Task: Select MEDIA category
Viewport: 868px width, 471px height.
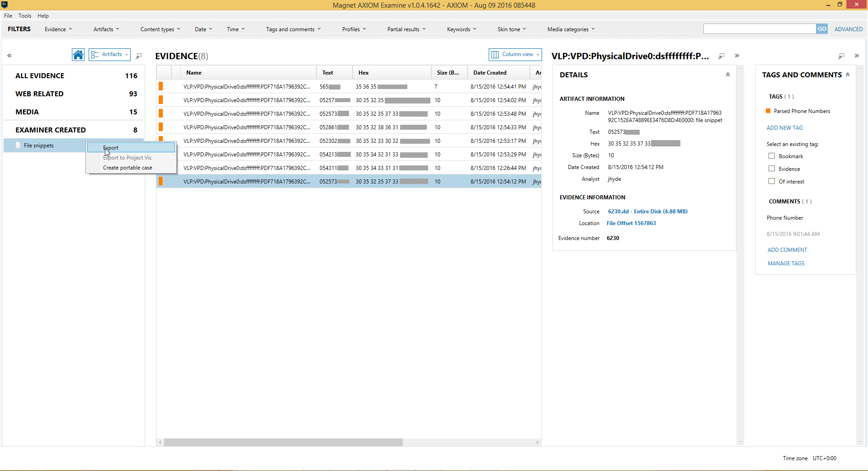Action: 74,112
